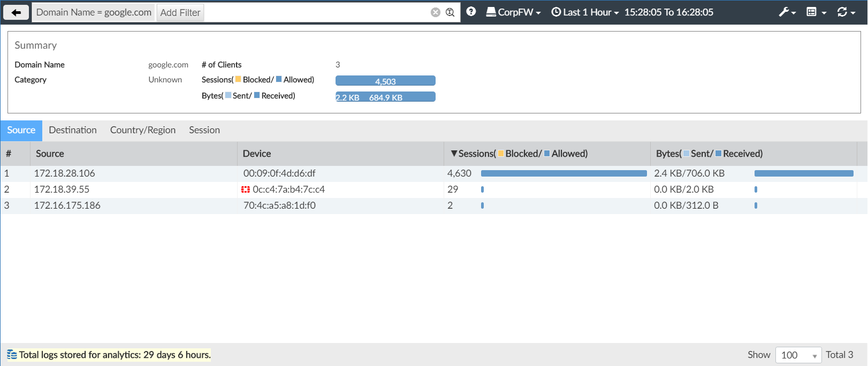
Task: Click the 2.4 KB/706.0 KB bytes value
Action: coord(689,173)
